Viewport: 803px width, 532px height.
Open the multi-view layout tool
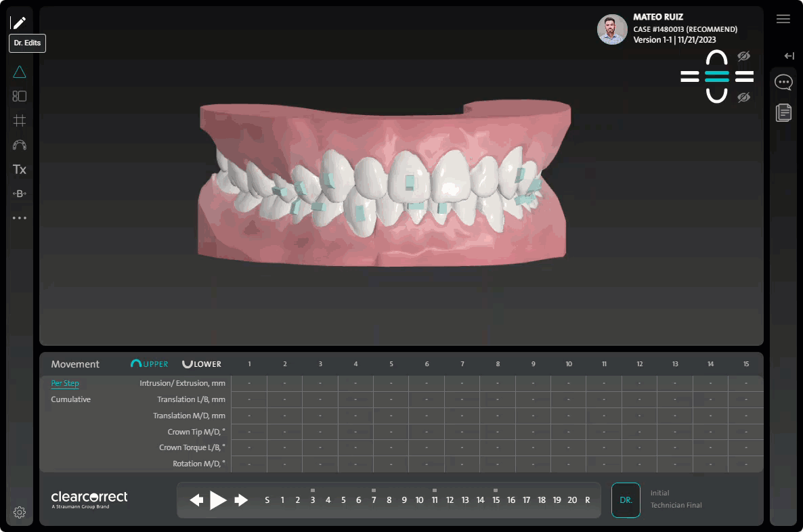click(19, 96)
